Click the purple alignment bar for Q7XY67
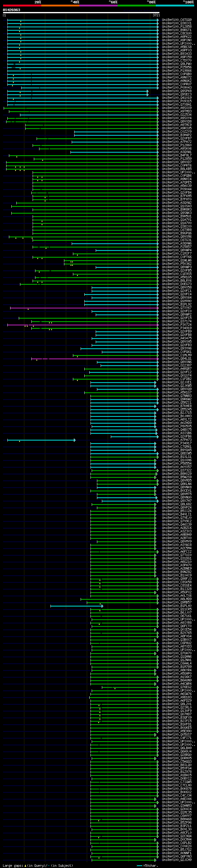This screenshot has height=868, width=197. click(x=84, y=308)
